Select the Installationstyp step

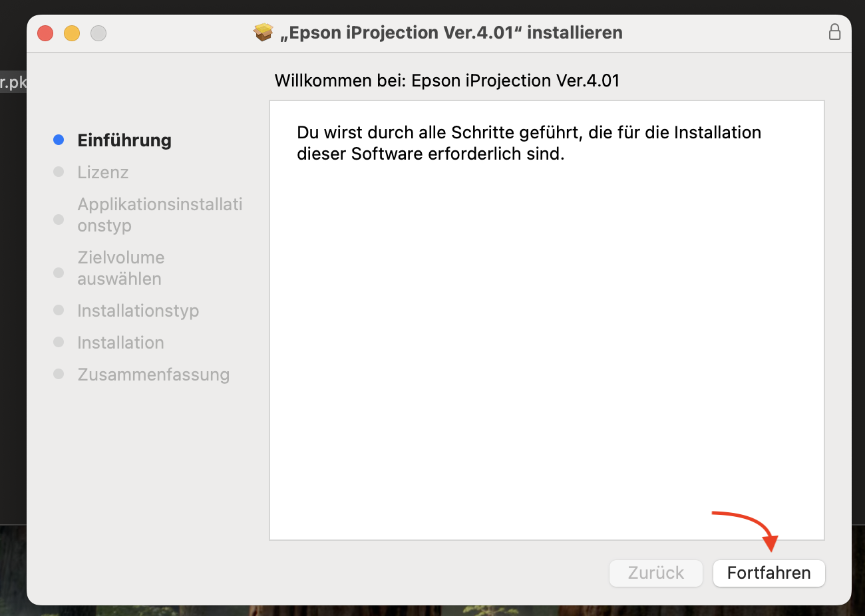[x=138, y=311]
